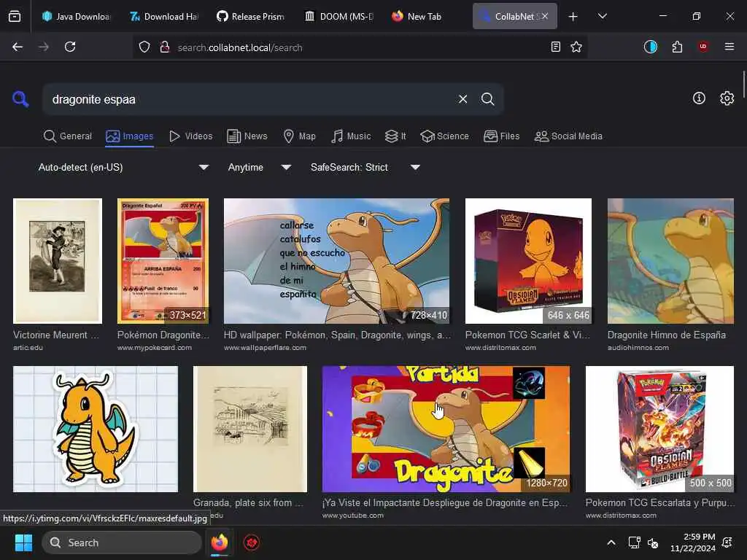The image size is (747, 560).
Task: Open the Extensions puzzle icon
Action: click(x=677, y=47)
